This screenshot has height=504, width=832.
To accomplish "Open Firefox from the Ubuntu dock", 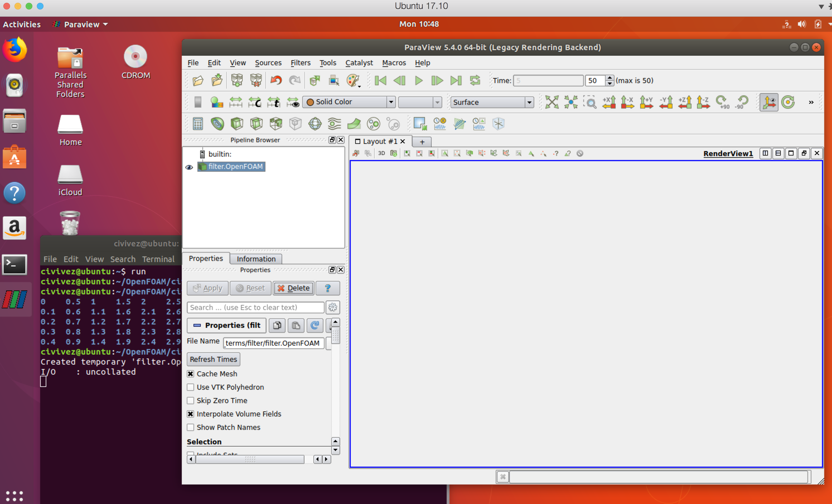I will pyautogui.click(x=14, y=50).
